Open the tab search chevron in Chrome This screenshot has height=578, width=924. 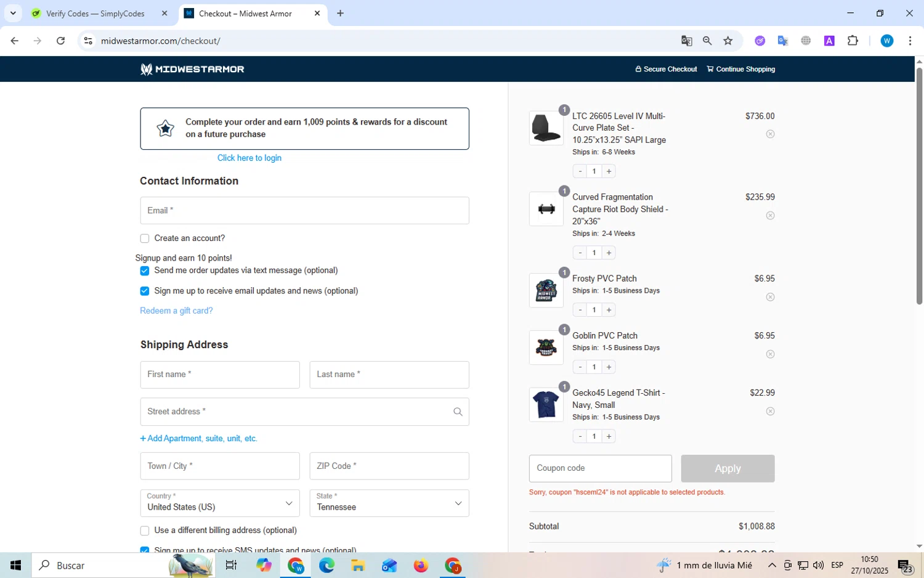coord(13,13)
